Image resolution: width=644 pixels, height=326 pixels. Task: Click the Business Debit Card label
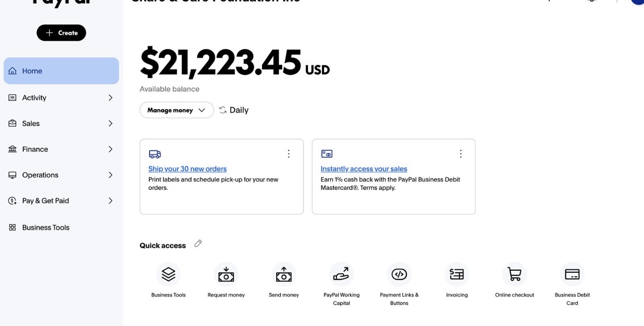[572, 299]
